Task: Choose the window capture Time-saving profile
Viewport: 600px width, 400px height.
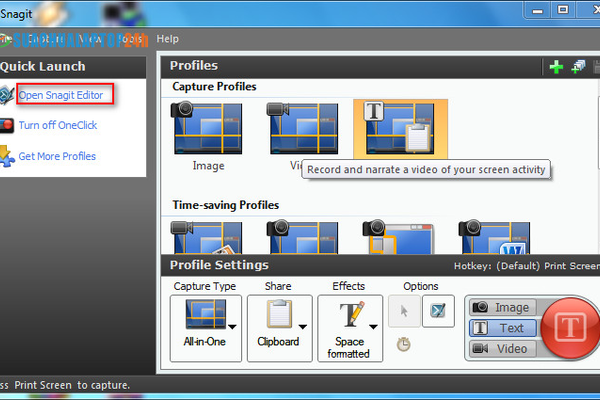Action: tap(398, 237)
